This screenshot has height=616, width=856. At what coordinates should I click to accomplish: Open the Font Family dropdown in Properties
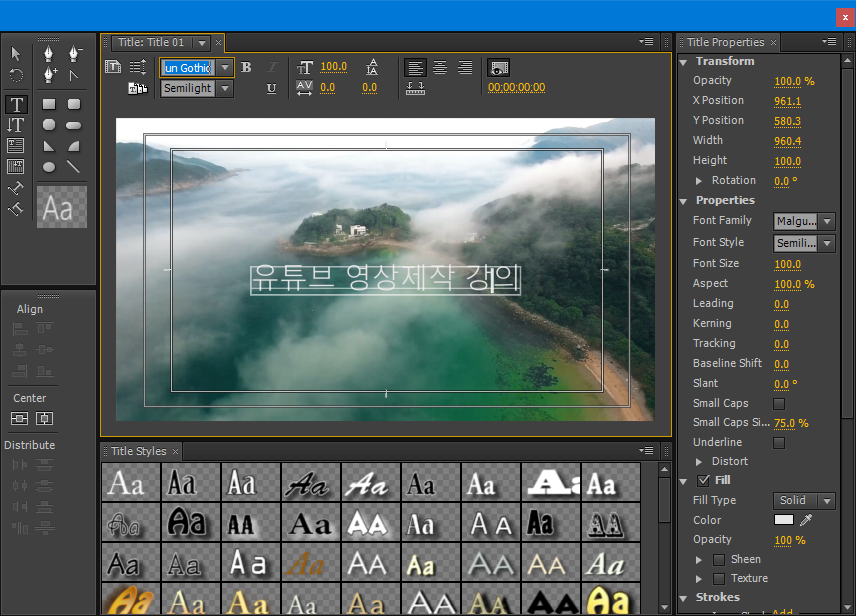point(804,221)
